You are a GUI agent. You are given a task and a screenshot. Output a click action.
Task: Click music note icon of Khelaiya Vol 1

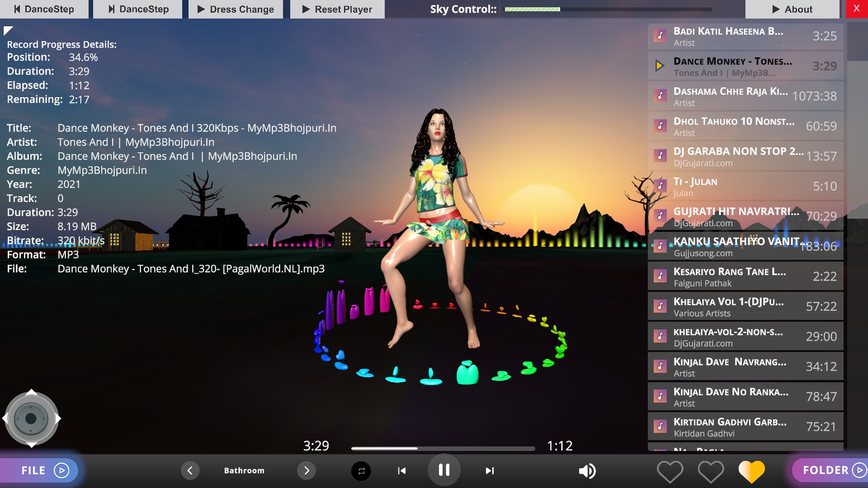pos(660,306)
